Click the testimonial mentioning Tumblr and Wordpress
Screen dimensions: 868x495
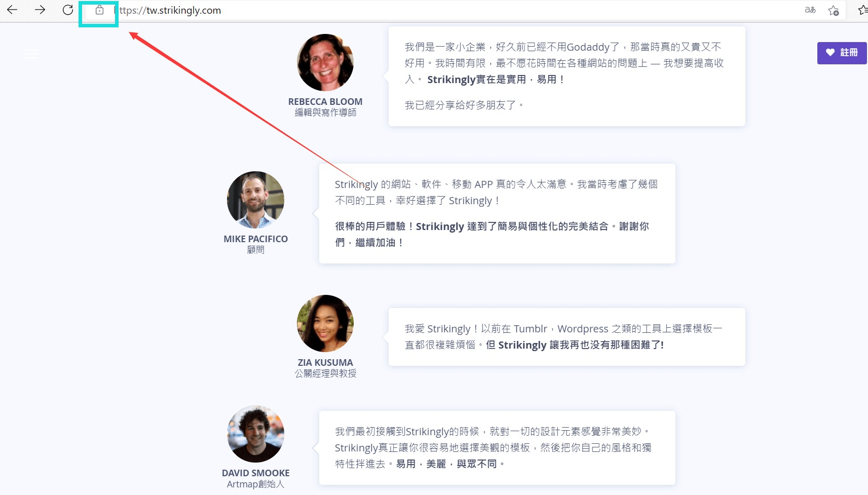pos(567,337)
